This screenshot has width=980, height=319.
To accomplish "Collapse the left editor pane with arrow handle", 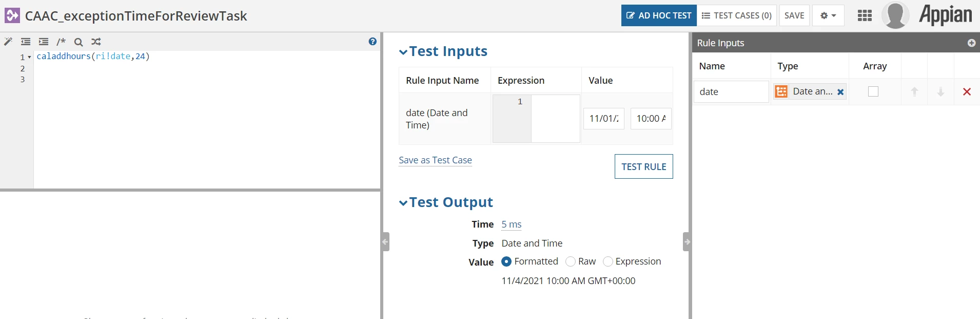I will [x=385, y=241].
